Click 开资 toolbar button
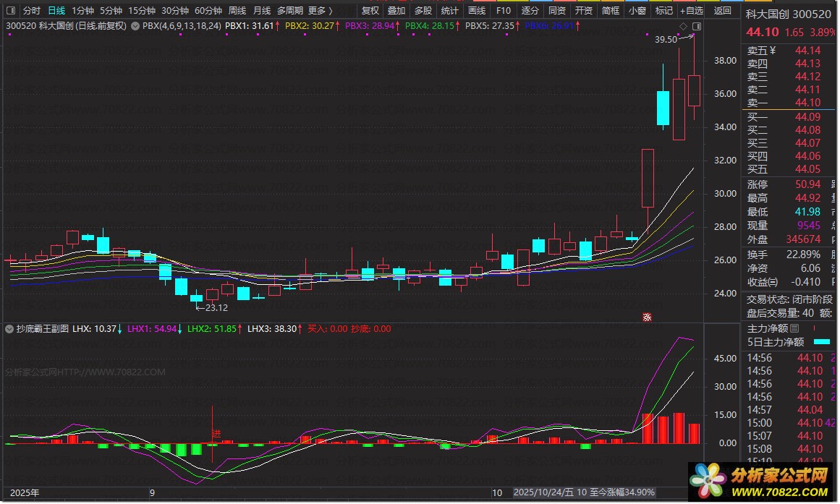The width and height of the screenshot is (840, 504). [x=584, y=10]
